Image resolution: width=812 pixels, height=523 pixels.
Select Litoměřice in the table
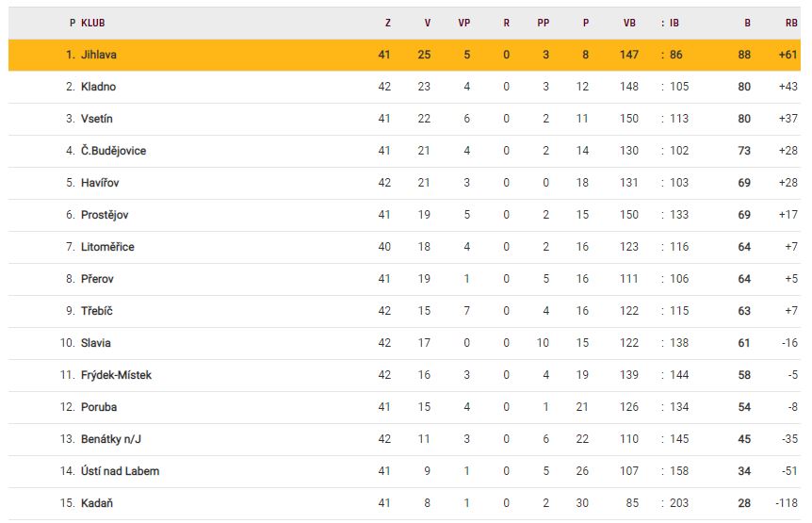tap(107, 247)
